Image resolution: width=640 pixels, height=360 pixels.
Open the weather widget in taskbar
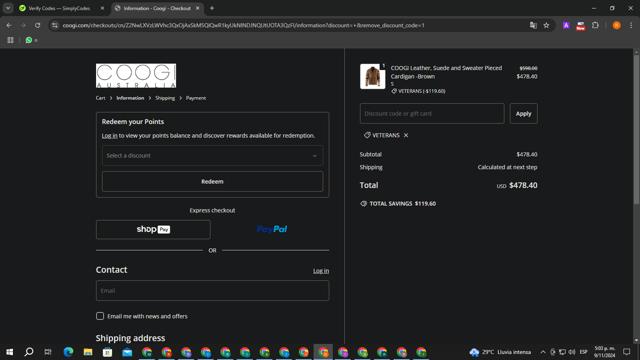500,352
